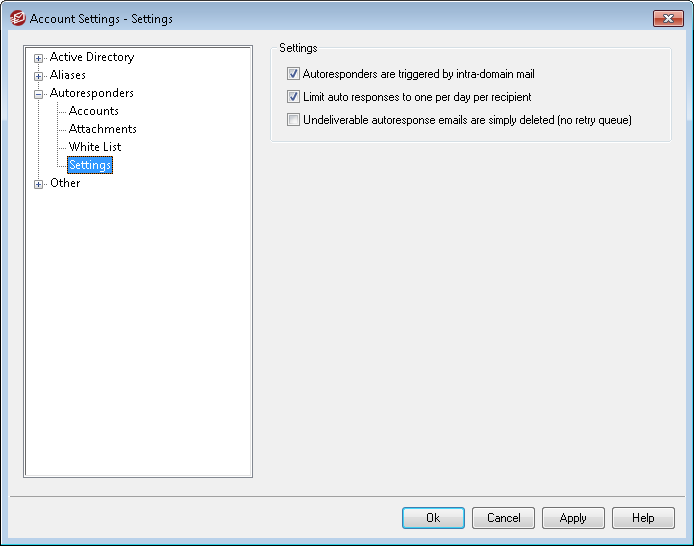Open the White List page

[95, 147]
